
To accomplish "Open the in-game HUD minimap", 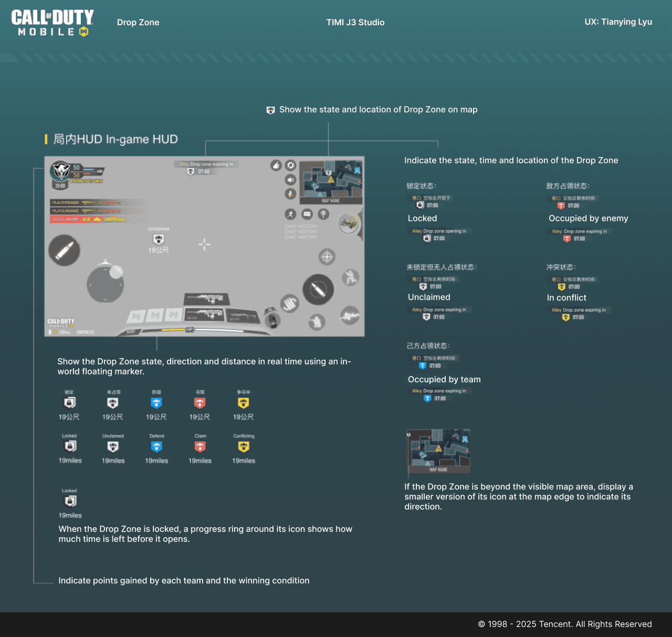I will coord(331,182).
